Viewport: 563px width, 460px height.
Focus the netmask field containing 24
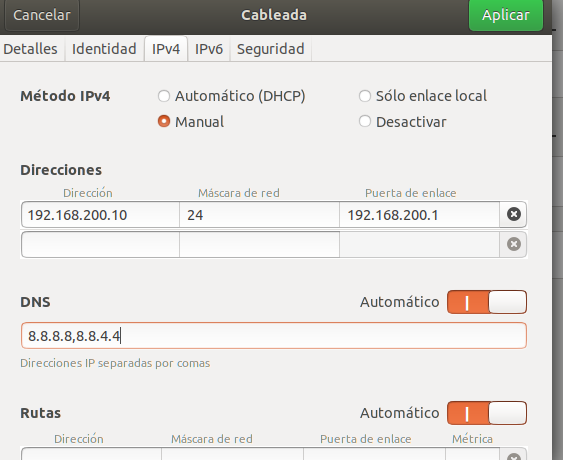259,215
